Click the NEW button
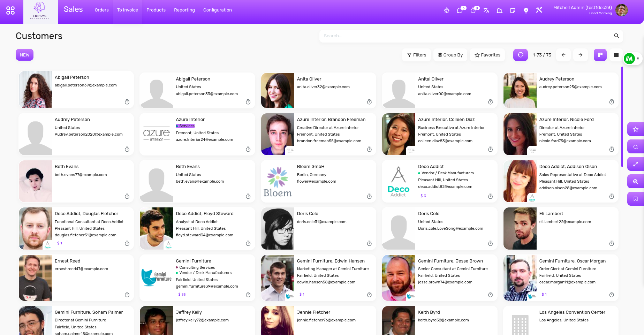The image size is (644, 335). coord(24,55)
